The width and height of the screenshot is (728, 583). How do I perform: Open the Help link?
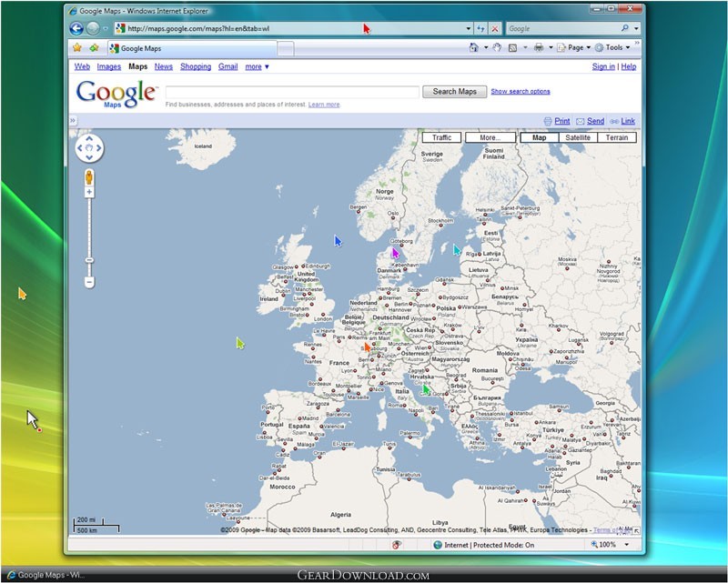tap(629, 66)
